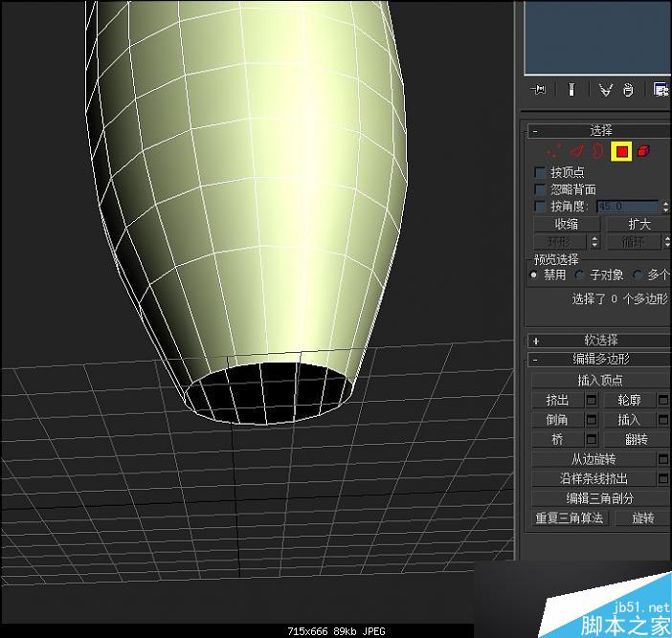
Task: Select the Border sub-object level icon
Action: coord(598,151)
